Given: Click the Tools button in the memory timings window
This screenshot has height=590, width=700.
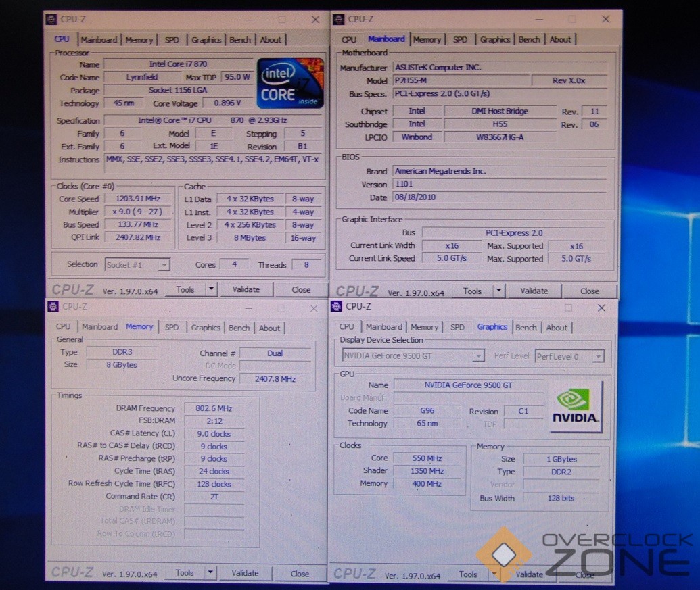Looking at the screenshot, I should pyautogui.click(x=185, y=573).
